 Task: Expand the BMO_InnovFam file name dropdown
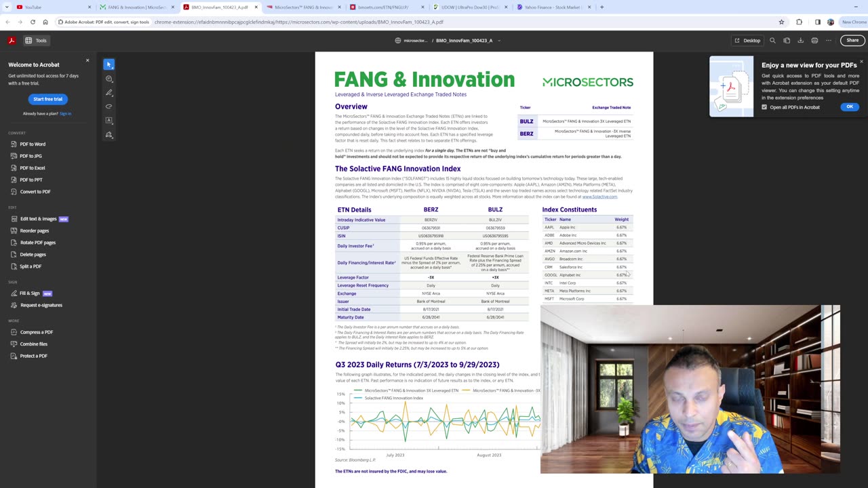tap(499, 41)
